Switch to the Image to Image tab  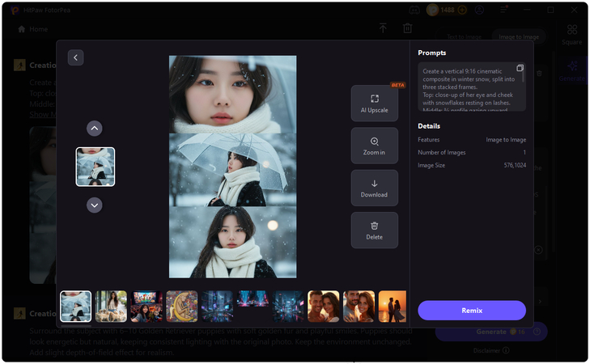click(519, 37)
